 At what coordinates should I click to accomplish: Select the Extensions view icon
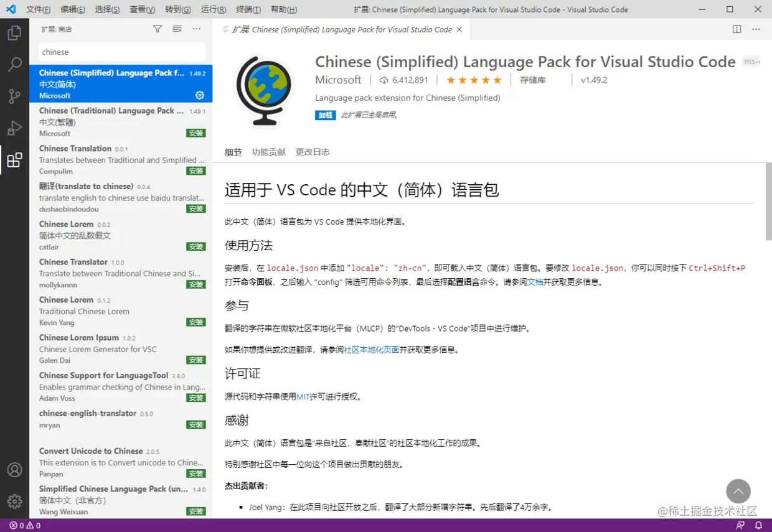(14, 160)
